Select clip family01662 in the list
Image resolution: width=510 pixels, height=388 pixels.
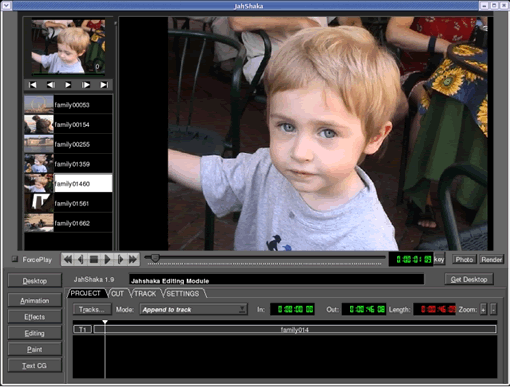83,223
